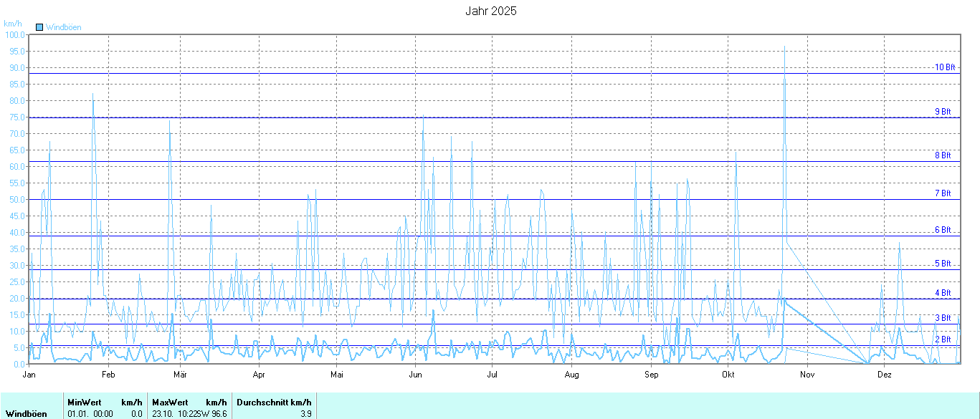
Task: Select the Feb month label on axis
Action: pos(108,374)
